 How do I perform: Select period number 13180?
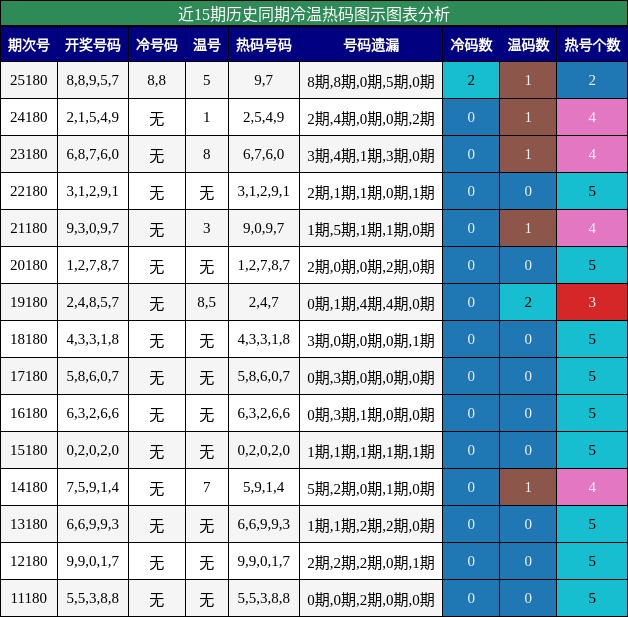point(29,524)
